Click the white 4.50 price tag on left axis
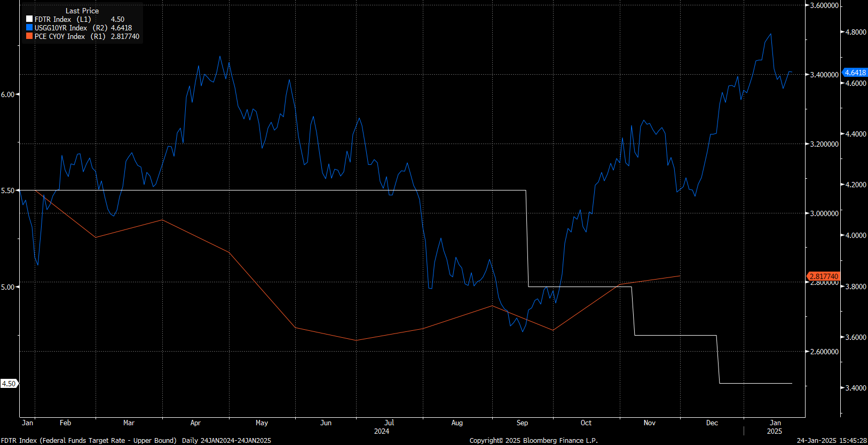 pos(9,384)
